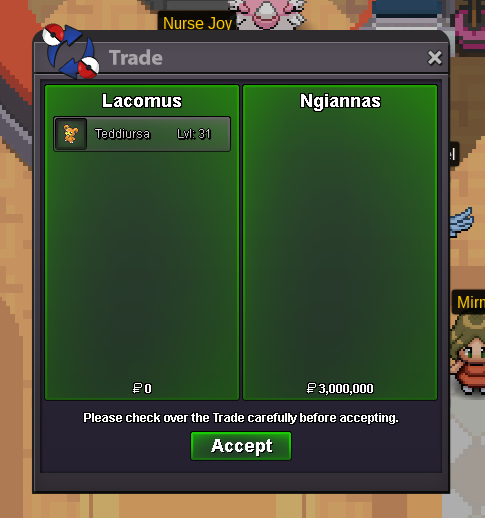Select the Teddiursa Lvl 31 entry
Screen dimensions: 485x518
142,134
